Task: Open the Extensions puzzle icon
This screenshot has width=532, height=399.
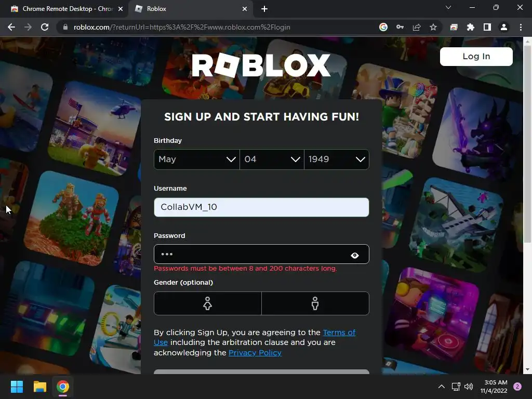Action: pyautogui.click(x=470, y=27)
